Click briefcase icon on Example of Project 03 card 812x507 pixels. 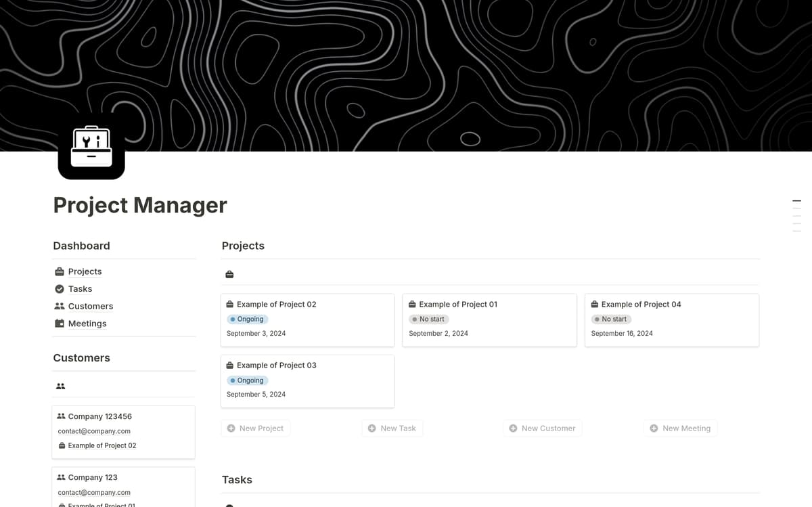pos(230,366)
